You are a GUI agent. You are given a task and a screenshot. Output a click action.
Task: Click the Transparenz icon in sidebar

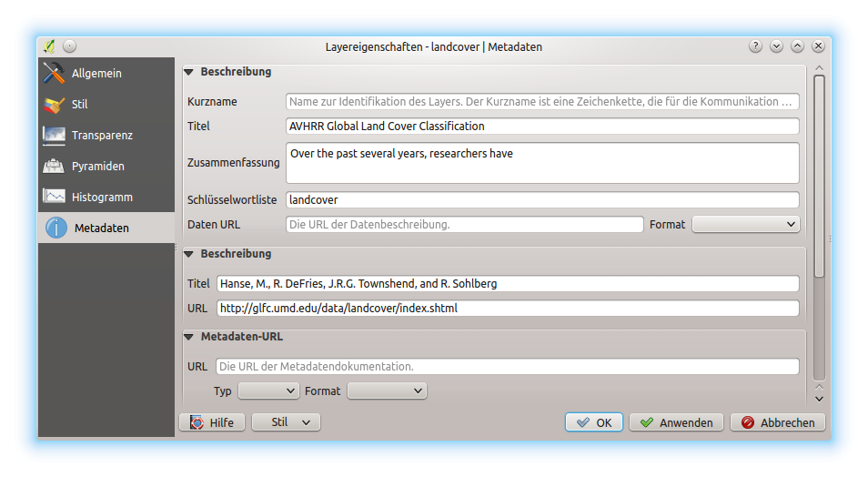[55, 136]
